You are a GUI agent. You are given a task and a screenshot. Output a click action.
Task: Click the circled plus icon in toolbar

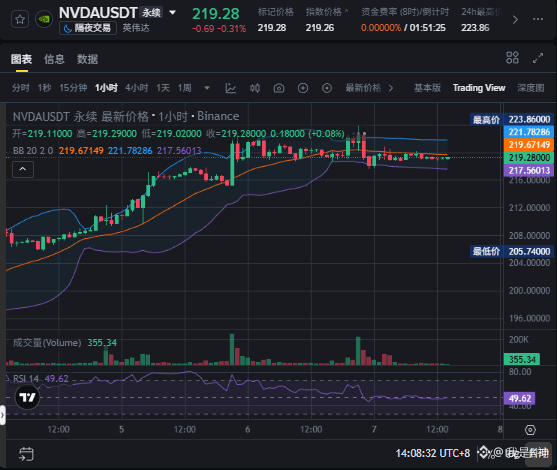(303, 88)
